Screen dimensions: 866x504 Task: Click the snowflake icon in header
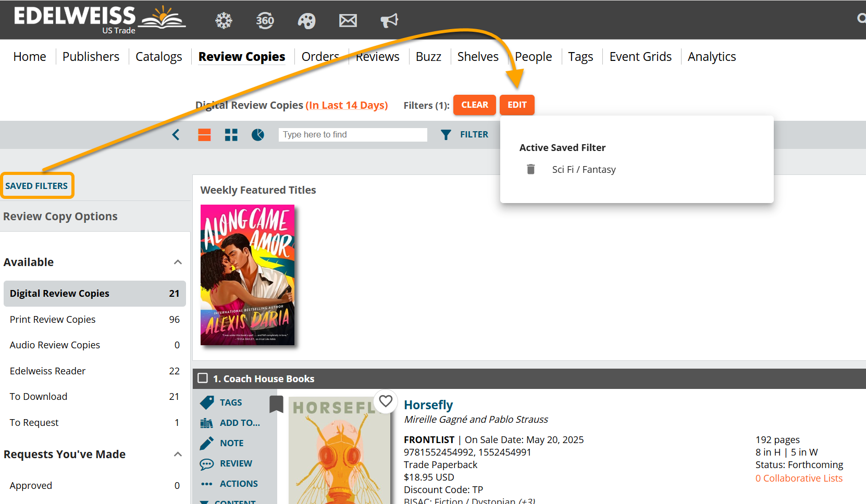coord(224,21)
